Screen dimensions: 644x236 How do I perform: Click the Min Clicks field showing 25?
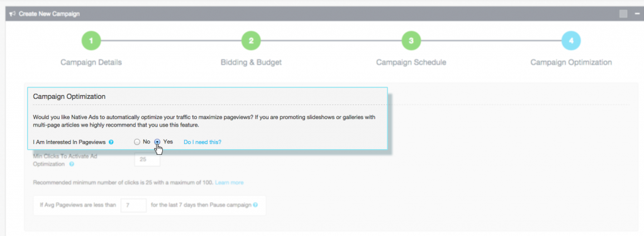[x=147, y=159]
